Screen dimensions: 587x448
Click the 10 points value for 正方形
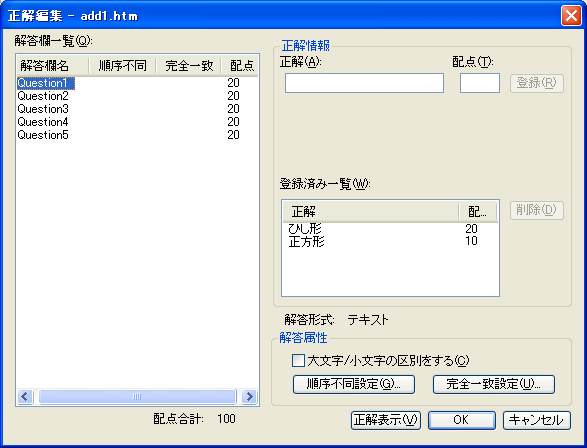[471, 241]
